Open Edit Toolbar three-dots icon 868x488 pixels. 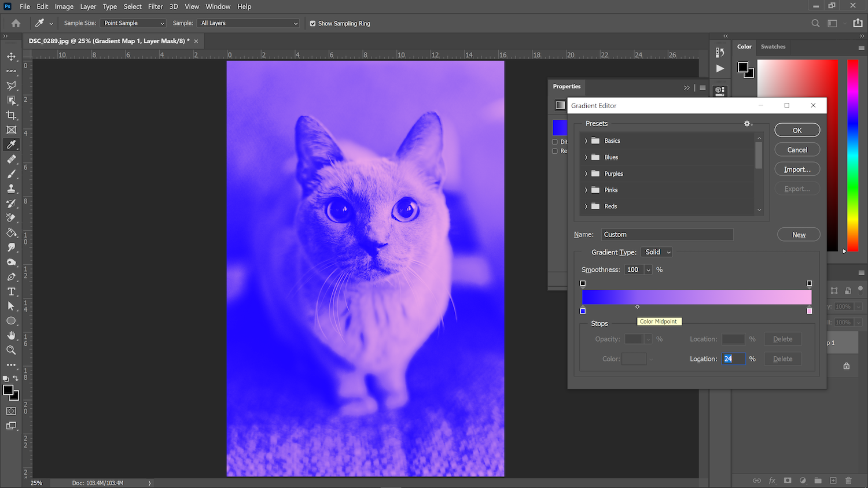[x=11, y=365]
